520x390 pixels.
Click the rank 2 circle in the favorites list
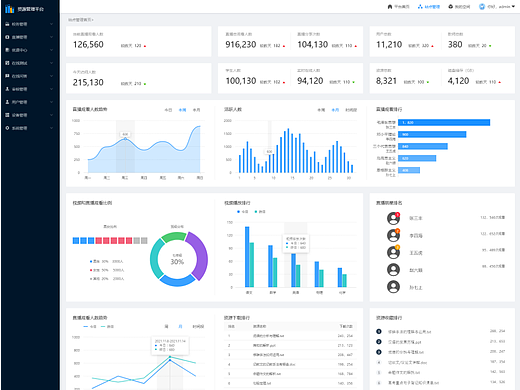pos(379,342)
